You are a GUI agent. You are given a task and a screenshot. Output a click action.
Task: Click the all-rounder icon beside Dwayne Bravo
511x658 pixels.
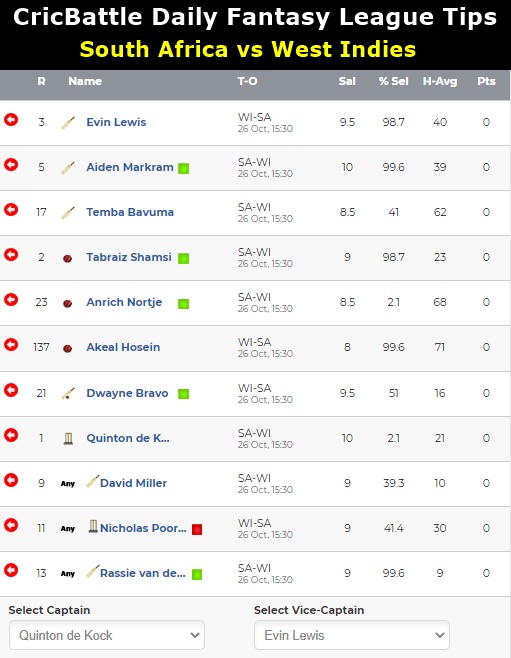[68, 394]
